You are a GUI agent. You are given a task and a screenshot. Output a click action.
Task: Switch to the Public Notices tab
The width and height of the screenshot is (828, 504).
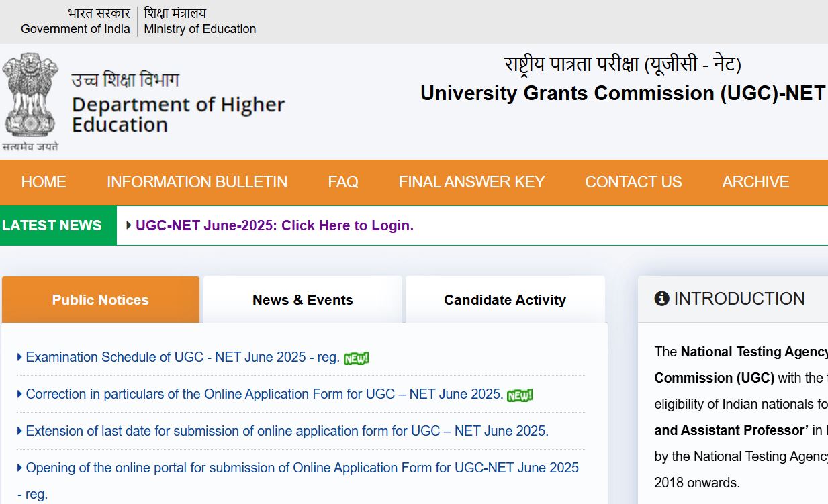[x=101, y=300]
